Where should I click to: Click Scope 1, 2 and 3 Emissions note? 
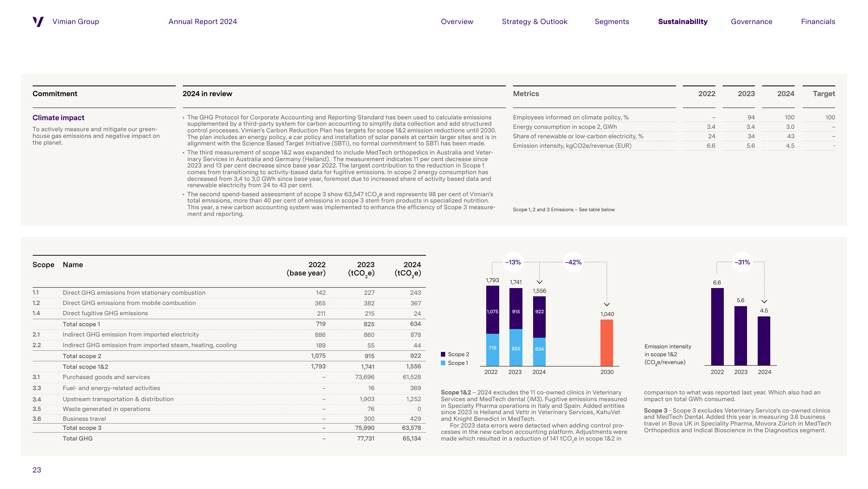tap(564, 210)
